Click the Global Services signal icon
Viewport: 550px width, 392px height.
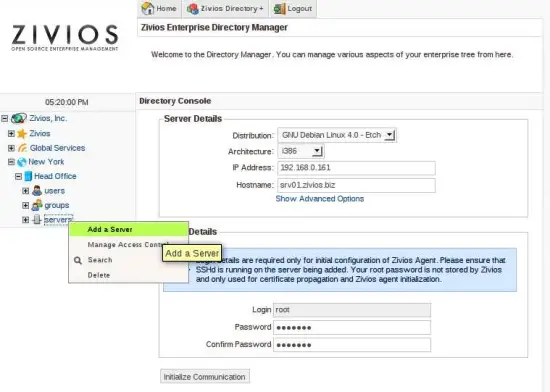click(22, 148)
